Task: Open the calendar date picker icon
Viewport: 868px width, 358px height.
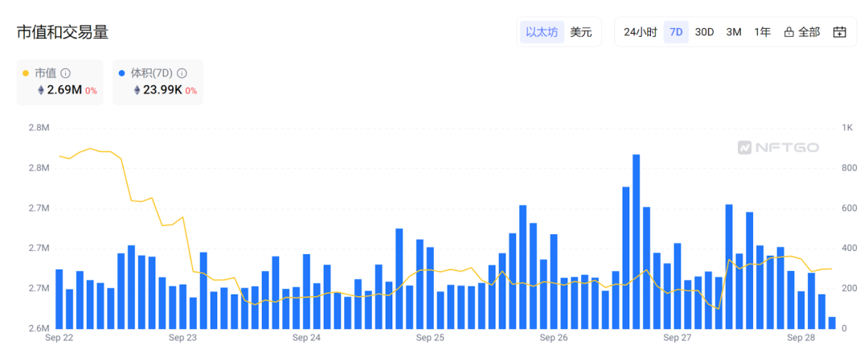Action: tap(839, 32)
